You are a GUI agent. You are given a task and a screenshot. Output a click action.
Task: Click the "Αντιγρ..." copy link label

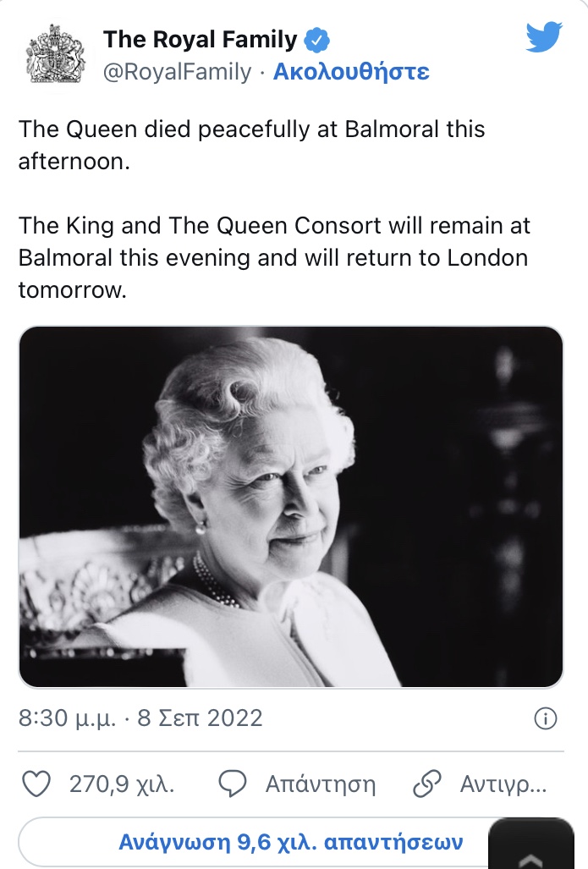(503, 784)
